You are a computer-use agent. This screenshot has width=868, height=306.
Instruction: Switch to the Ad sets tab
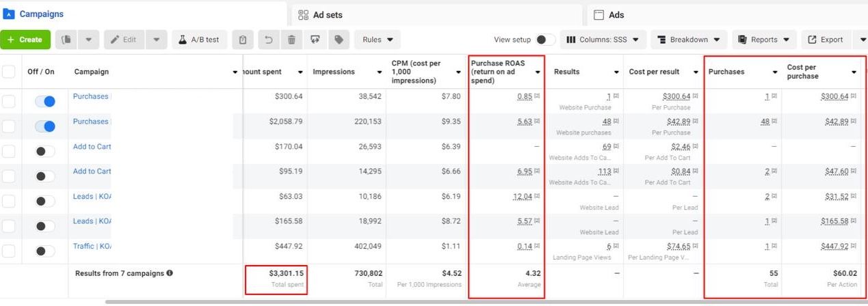328,14
